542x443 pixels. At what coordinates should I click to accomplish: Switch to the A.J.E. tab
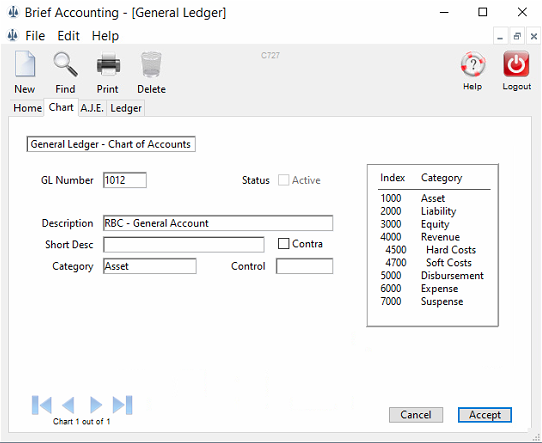pyautogui.click(x=92, y=108)
